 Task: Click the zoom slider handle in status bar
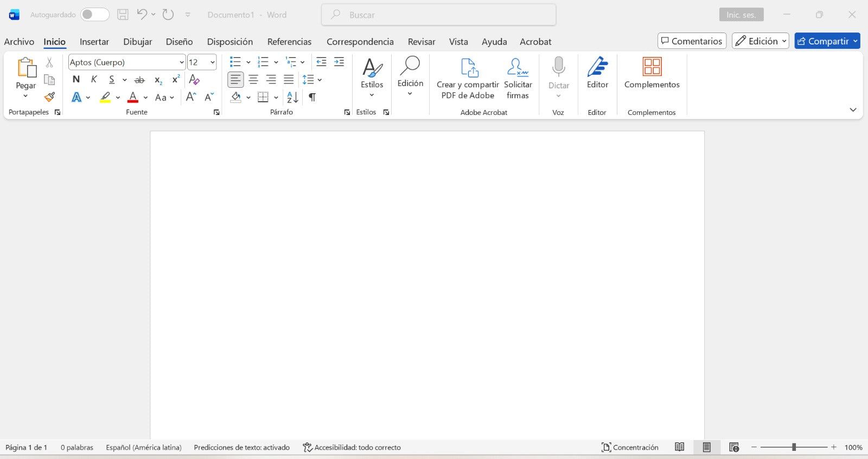794,447
